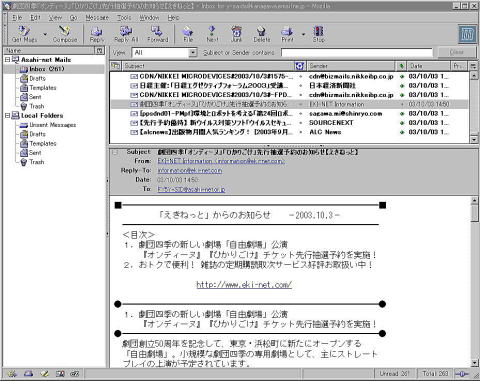
Task: Print the current message
Action: pos(287,34)
